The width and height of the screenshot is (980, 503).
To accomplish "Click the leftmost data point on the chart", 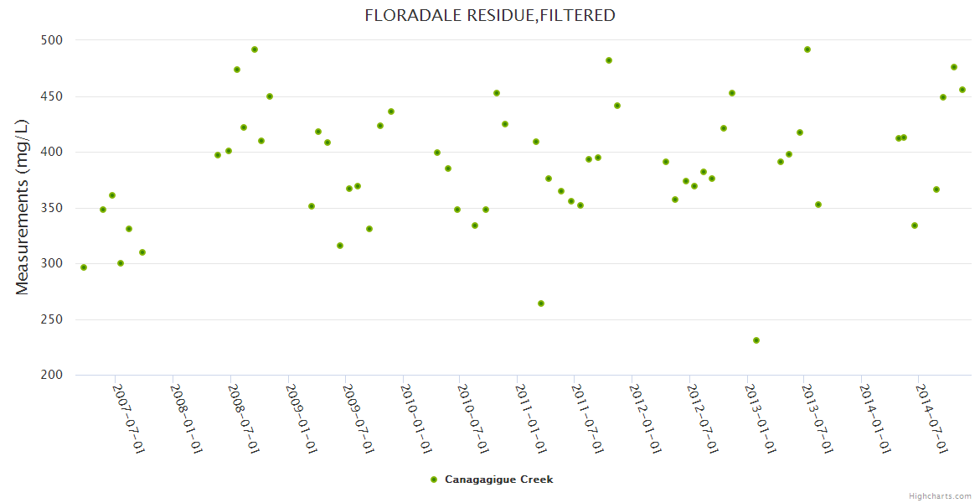I will click(x=84, y=267).
